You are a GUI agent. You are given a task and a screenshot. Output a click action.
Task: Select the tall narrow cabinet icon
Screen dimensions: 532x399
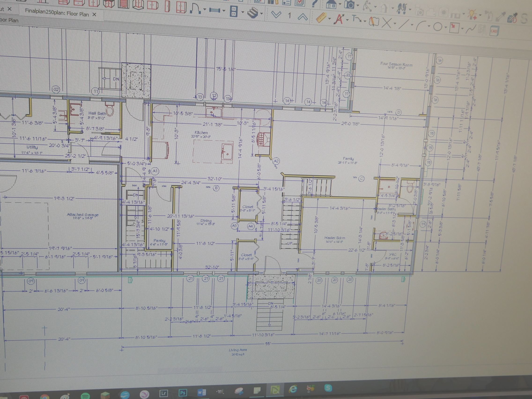[167, 6]
